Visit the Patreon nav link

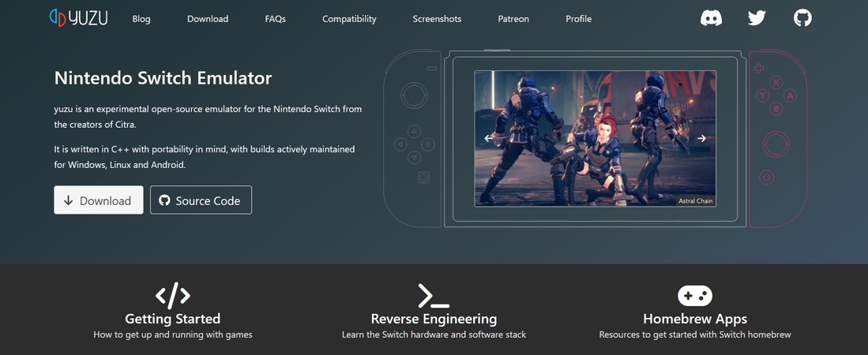pos(513,19)
